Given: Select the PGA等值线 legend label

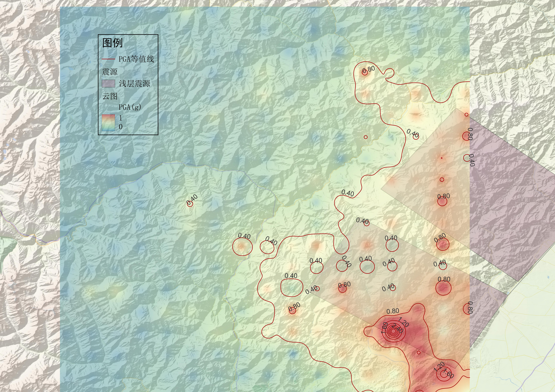Looking at the screenshot, I should 136,59.
